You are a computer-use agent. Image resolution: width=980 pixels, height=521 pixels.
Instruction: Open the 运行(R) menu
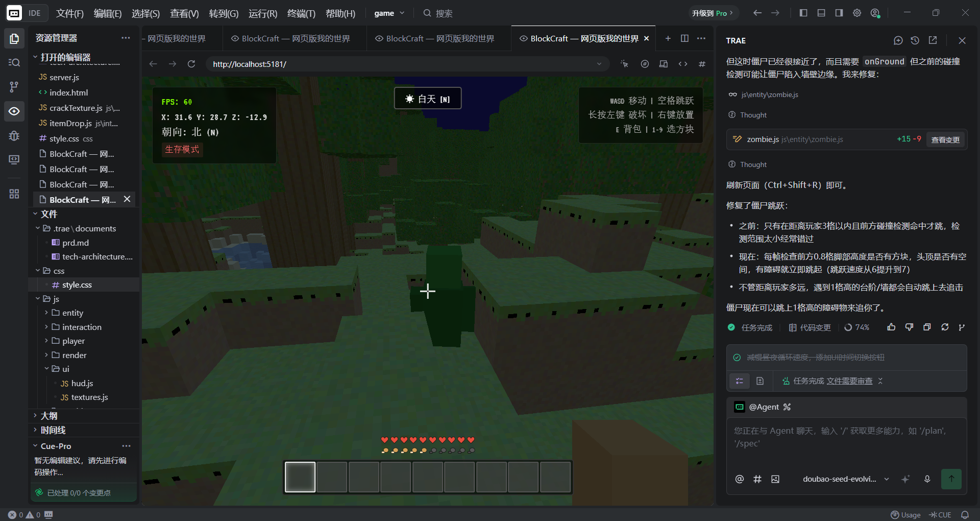pyautogui.click(x=263, y=14)
